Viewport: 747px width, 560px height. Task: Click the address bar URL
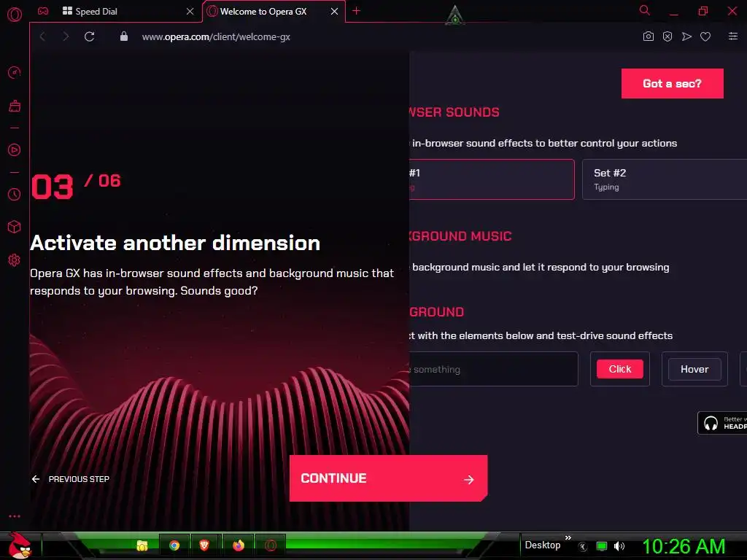216,36
